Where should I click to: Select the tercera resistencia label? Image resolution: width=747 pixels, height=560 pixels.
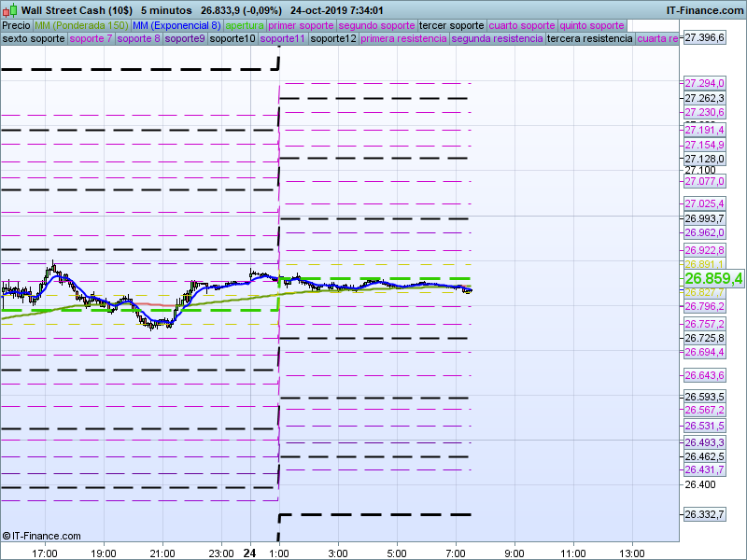pos(589,39)
